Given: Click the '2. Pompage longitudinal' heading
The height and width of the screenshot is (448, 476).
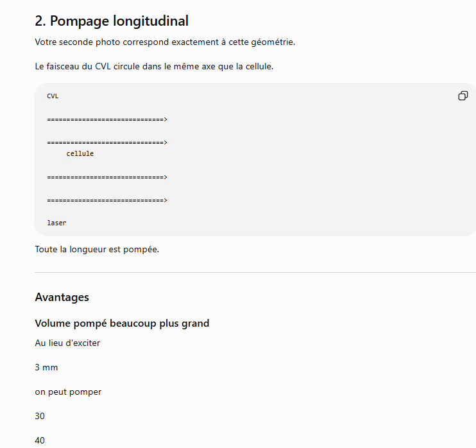Looking at the screenshot, I should coord(112,21).
